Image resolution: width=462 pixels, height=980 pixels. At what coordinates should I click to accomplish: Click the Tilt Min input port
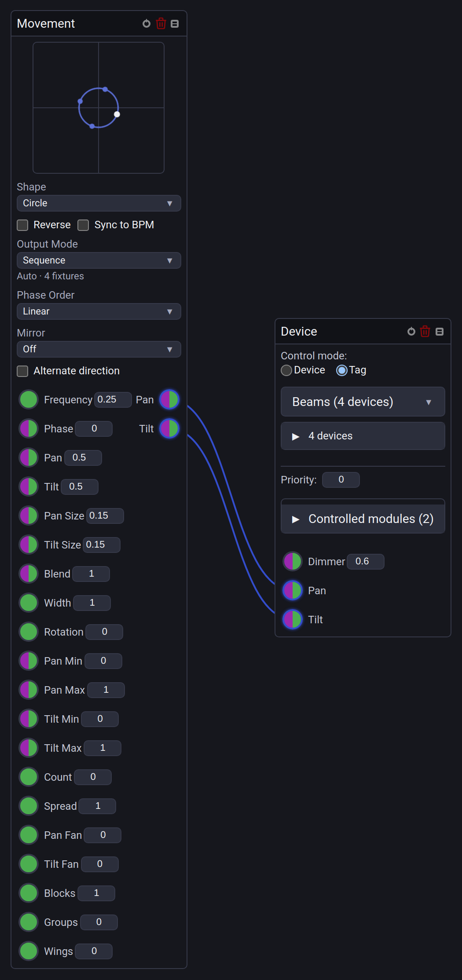(x=29, y=719)
